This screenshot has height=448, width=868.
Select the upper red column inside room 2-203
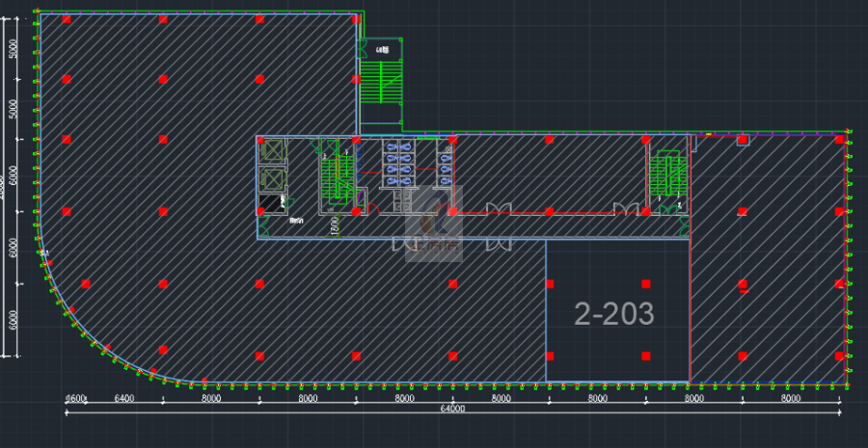[646, 284]
